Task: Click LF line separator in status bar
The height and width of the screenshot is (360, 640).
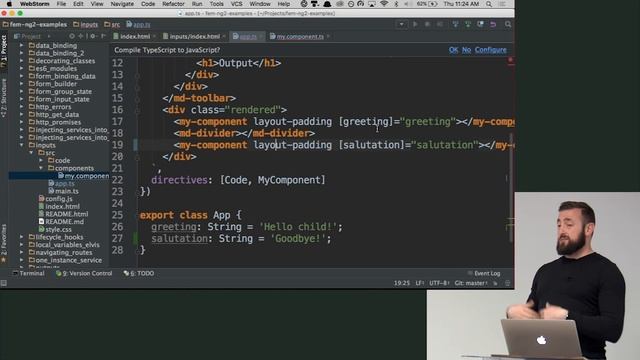Action: pos(420,283)
